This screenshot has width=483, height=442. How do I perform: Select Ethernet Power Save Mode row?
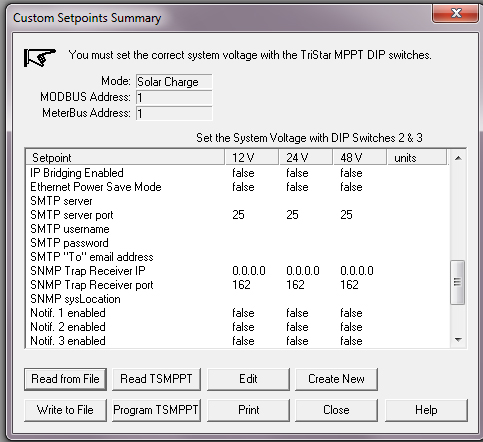(x=237, y=187)
